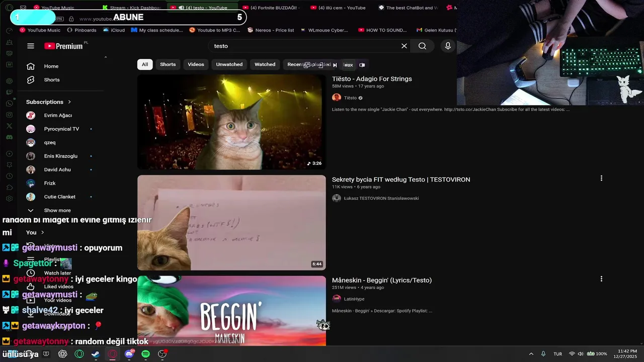Open the qzeq channel subscription
The image size is (644, 362).
click(50, 142)
